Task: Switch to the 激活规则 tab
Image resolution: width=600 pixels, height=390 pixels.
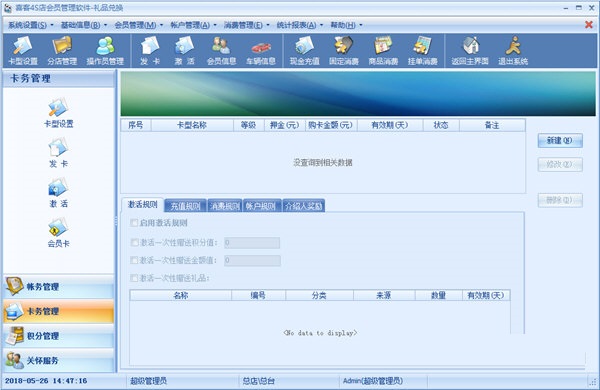Action: pos(143,205)
